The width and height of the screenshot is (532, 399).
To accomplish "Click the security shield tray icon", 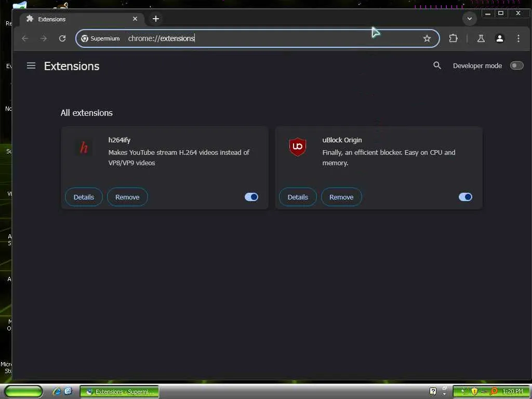I will [x=474, y=391].
